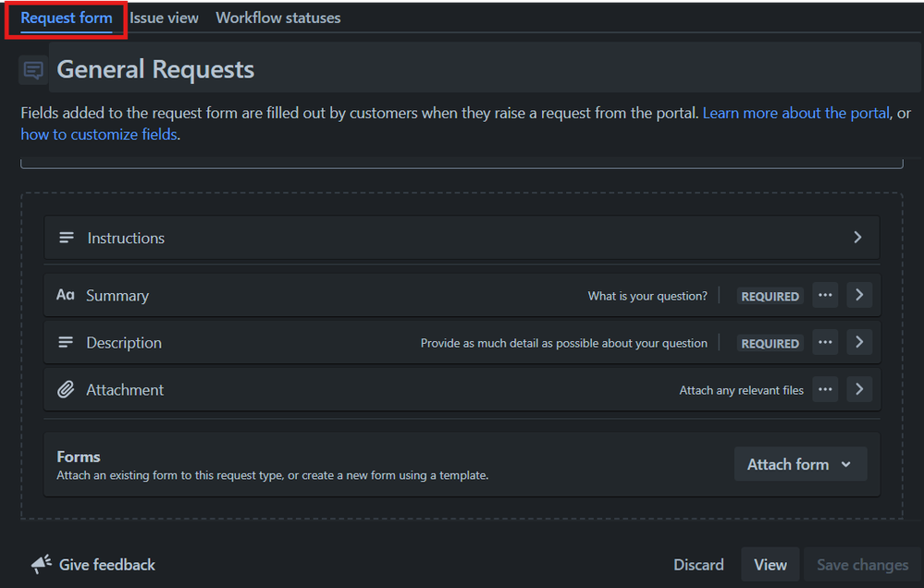
Task: Open more options for the Description field
Action: pos(825,342)
